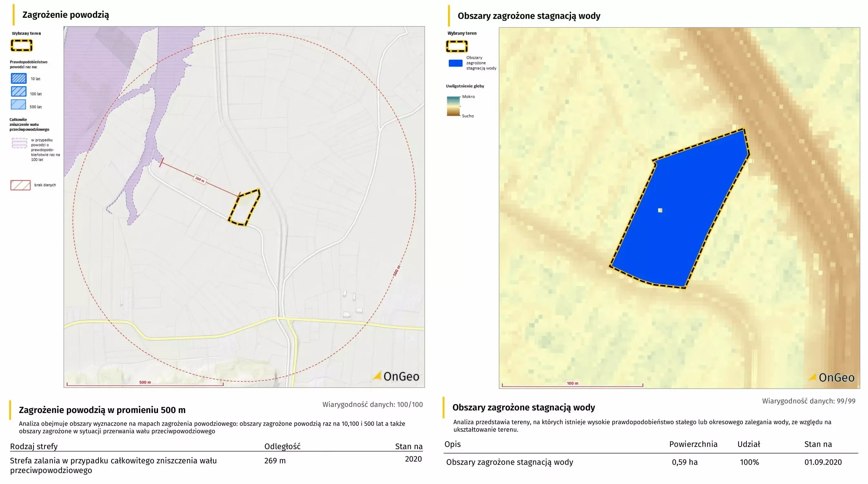Click Wybrany teren icon in stagnation legend

point(457,46)
